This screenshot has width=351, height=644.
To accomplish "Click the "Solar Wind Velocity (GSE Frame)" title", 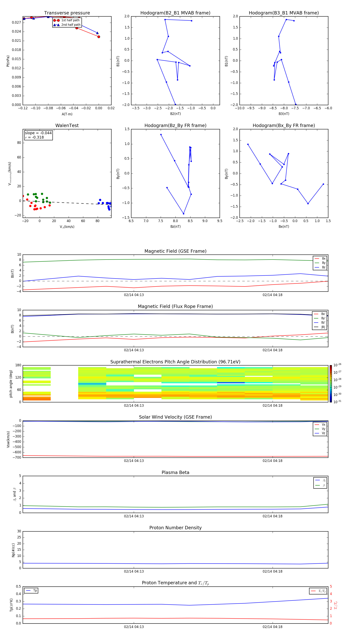I will coord(175,417).
